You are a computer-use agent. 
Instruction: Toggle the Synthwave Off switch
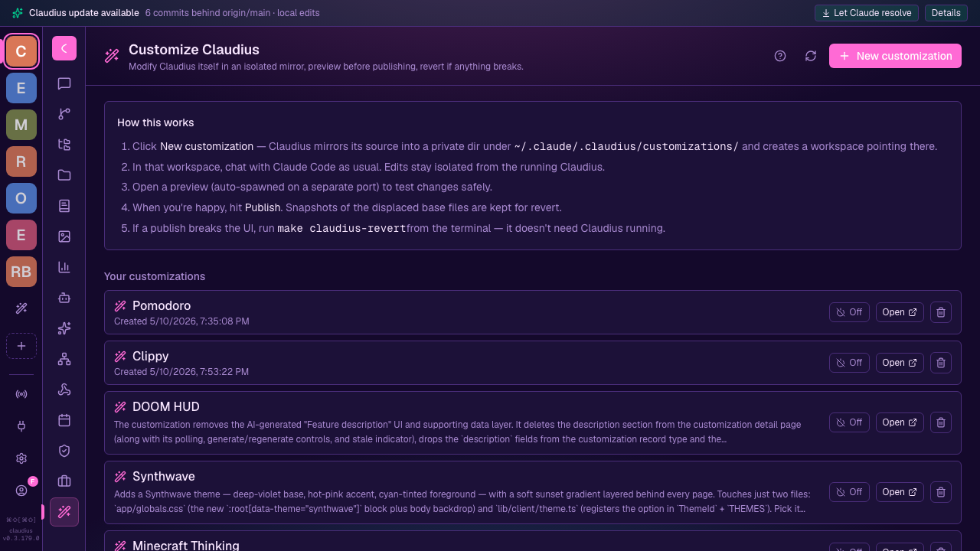click(x=849, y=492)
